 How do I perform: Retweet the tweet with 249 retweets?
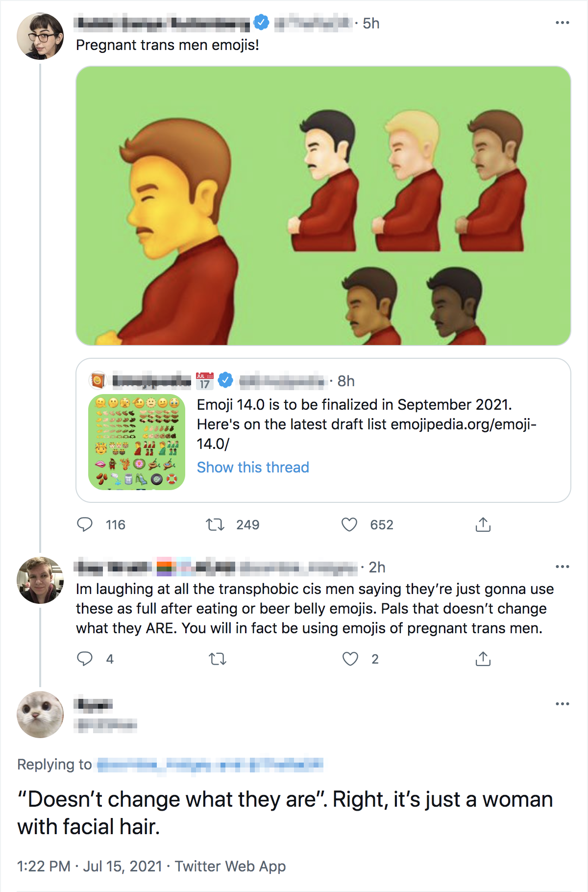coord(215,525)
